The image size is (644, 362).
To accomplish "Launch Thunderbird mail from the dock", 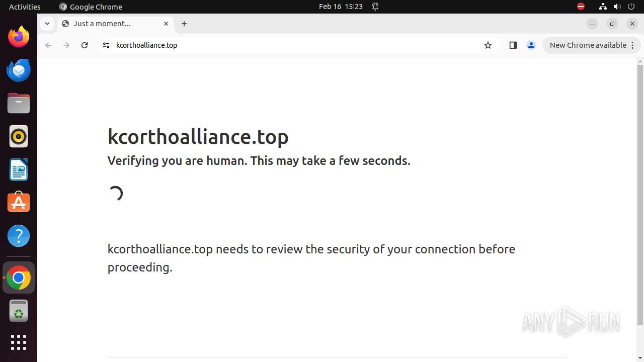I will [x=19, y=70].
